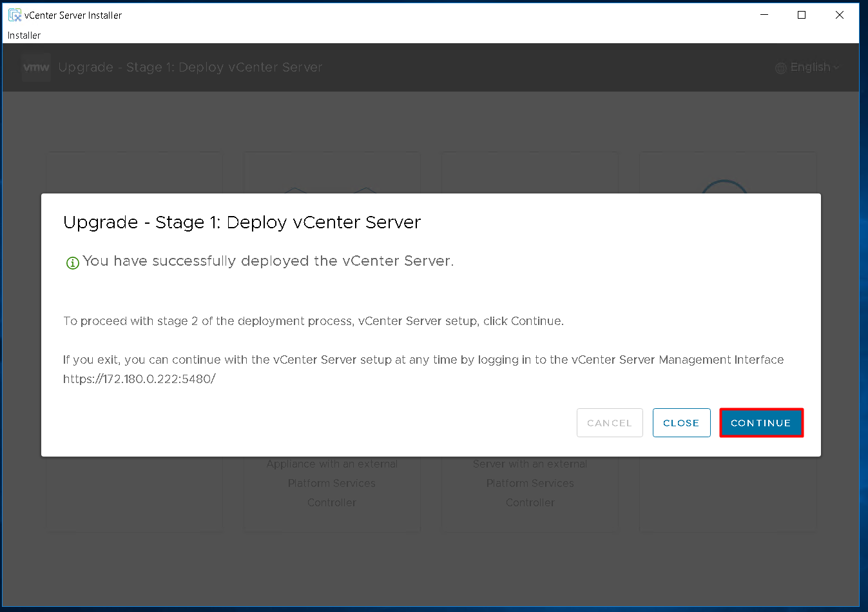
Task: Click the CLOSE button in the dialog
Action: pyautogui.click(x=681, y=423)
